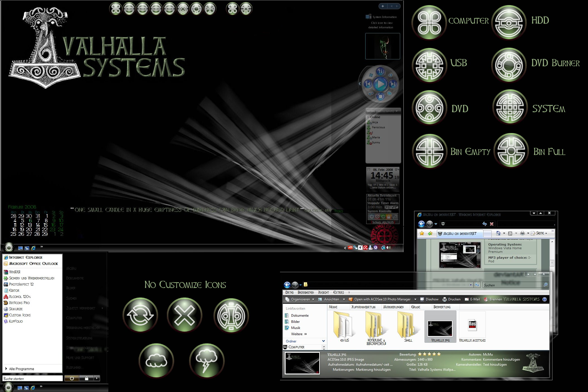This screenshot has height=392, width=588.
Task: Click the System Information gadget icon
Action: [x=368, y=17]
